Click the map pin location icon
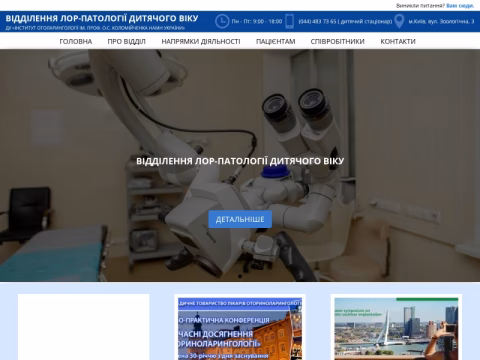The height and width of the screenshot is (360, 480). 399,21
